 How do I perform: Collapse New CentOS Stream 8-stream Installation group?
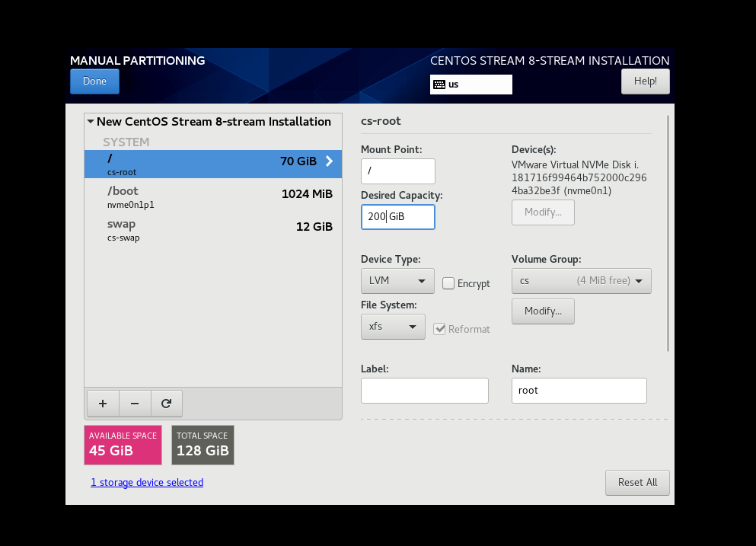point(91,122)
